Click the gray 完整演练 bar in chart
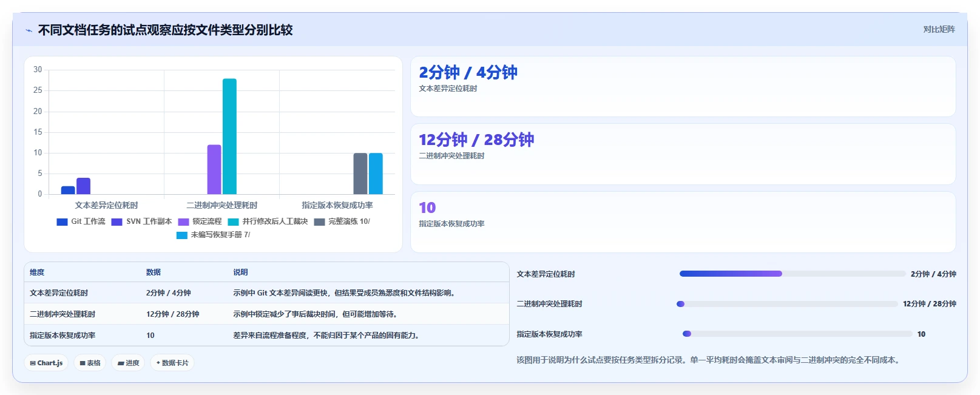Viewport: 980px width, 395px height. [x=360, y=174]
